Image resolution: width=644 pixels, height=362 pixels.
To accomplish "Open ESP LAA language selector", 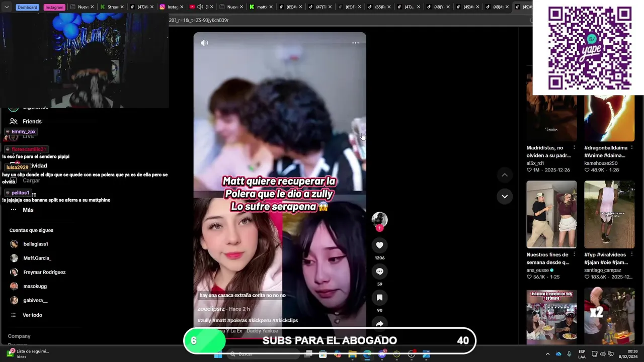I will pos(582,354).
